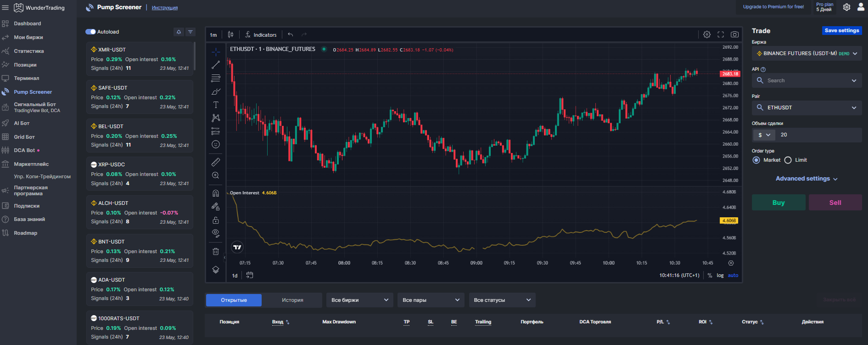Viewport: 868px width, 345px height.
Task: Toggle stay in drawing mode pencil-lock icon
Action: [216, 207]
